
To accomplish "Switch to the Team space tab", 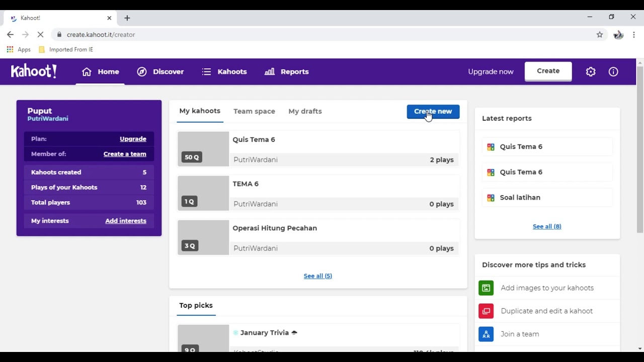I will pyautogui.click(x=254, y=111).
